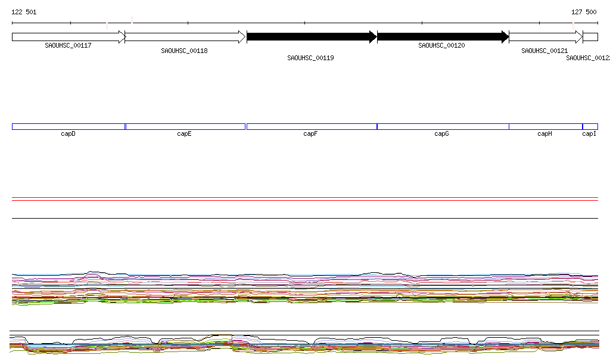Select the SAOUHSC_00118 white gene arrow
This screenshot has height=364, width=610.
coord(185,37)
